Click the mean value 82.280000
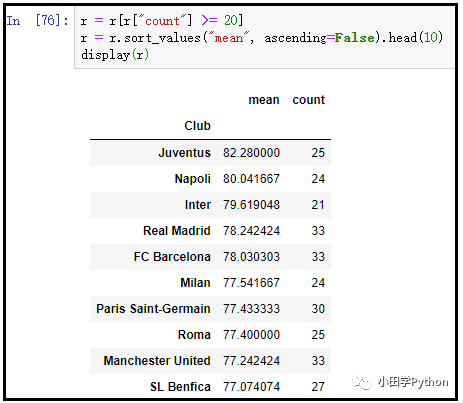The image size is (463, 403). [251, 153]
